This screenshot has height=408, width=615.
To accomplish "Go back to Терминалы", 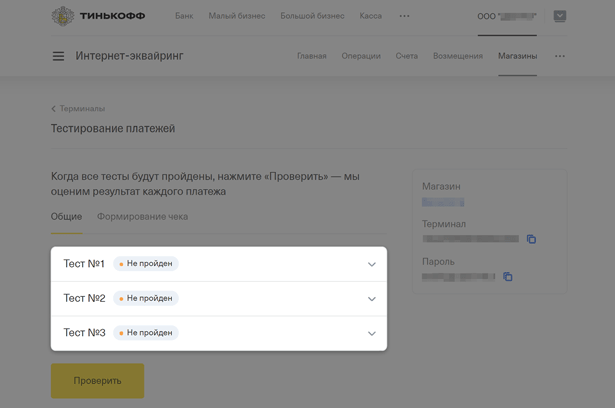I will [x=78, y=109].
